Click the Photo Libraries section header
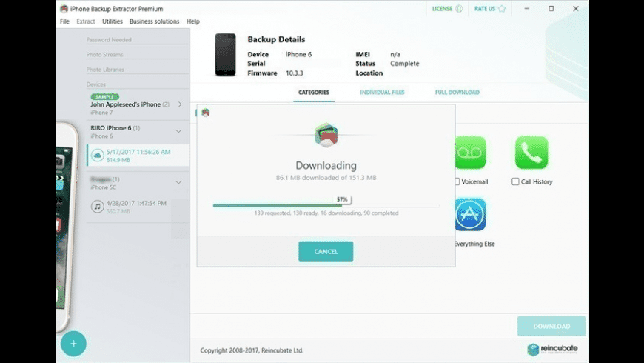644x363 pixels. click(105, 70)
